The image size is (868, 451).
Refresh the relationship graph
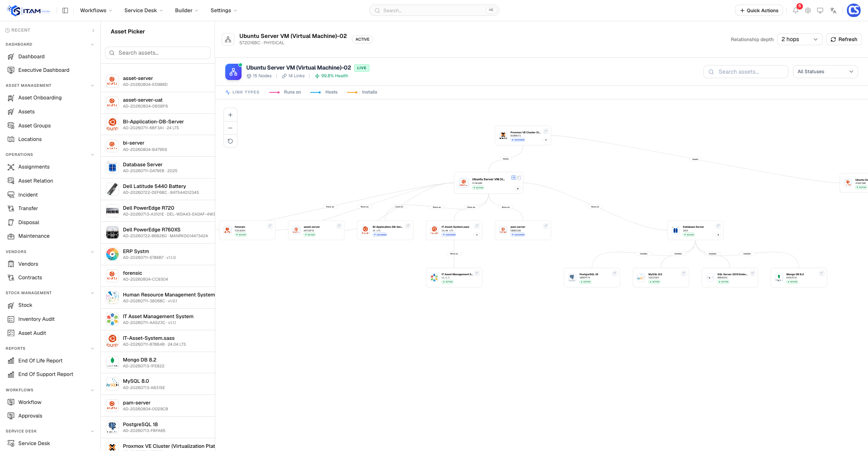(x=844, y=39)
